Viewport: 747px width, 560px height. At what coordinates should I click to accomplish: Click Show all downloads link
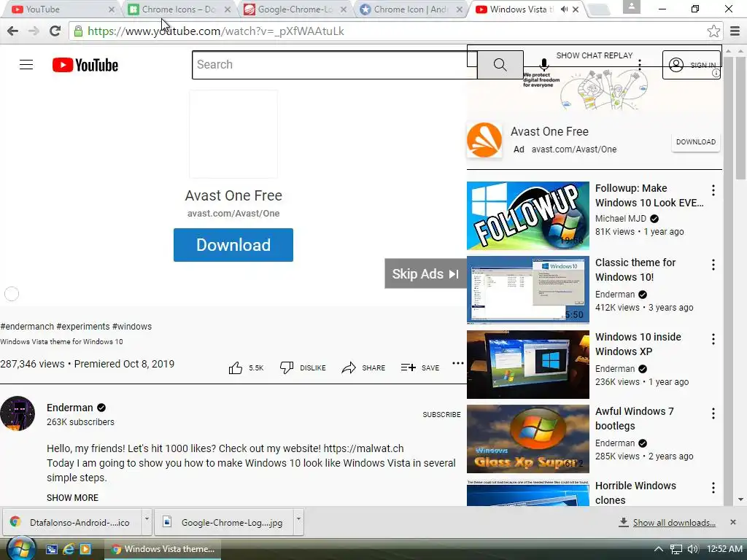[674, 522]
